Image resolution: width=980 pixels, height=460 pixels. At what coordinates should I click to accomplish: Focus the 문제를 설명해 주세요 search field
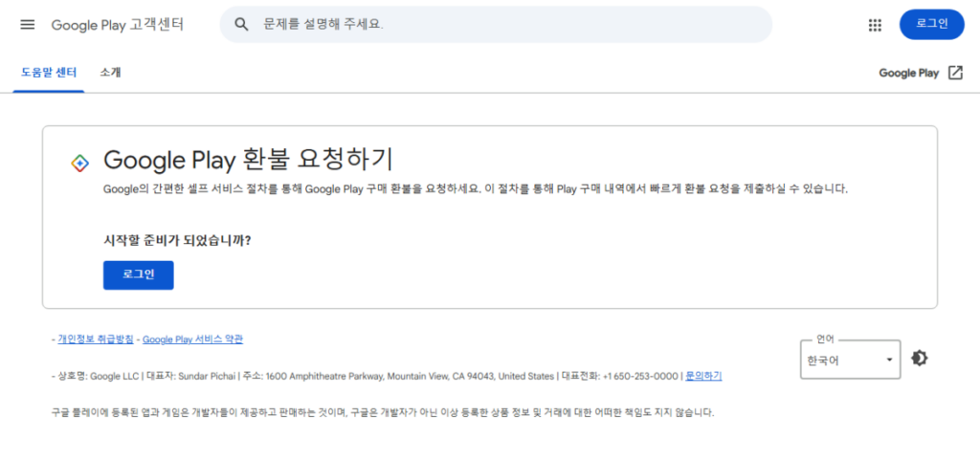tap(497, 24)
